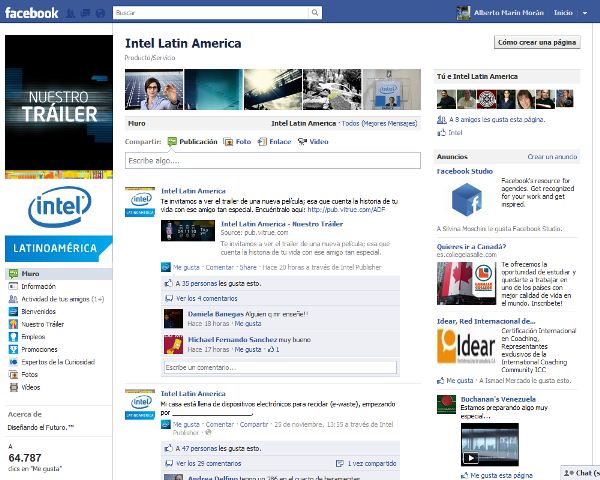
Task: Click Ver los 4 comentarios
Action: [x=207, y=299]
